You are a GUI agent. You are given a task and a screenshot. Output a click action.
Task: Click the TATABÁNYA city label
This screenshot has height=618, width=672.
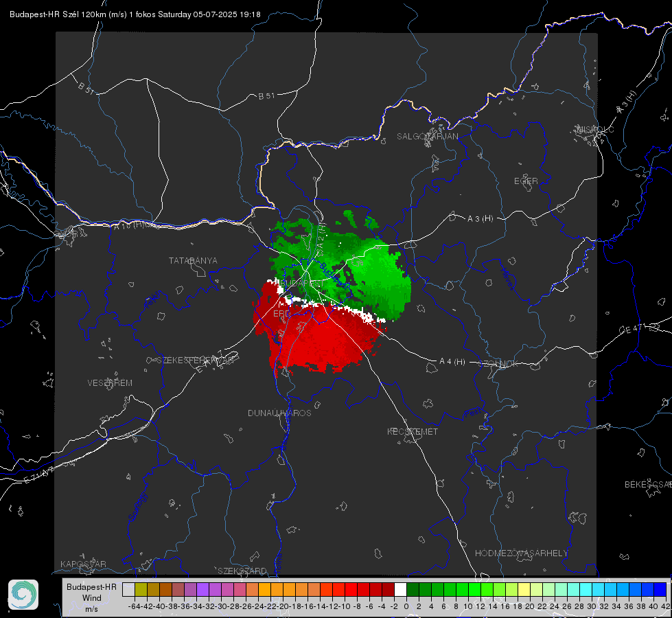pos(193,261)
